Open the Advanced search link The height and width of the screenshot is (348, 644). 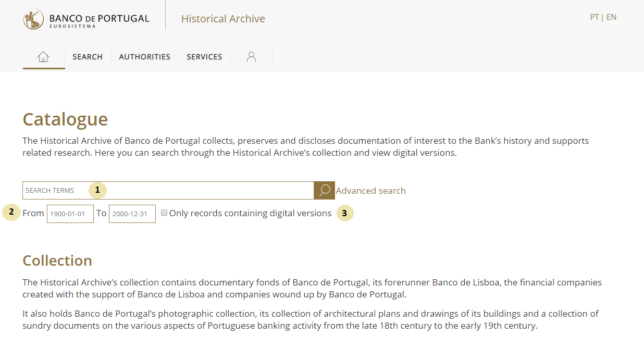click(x=370, y=191)
